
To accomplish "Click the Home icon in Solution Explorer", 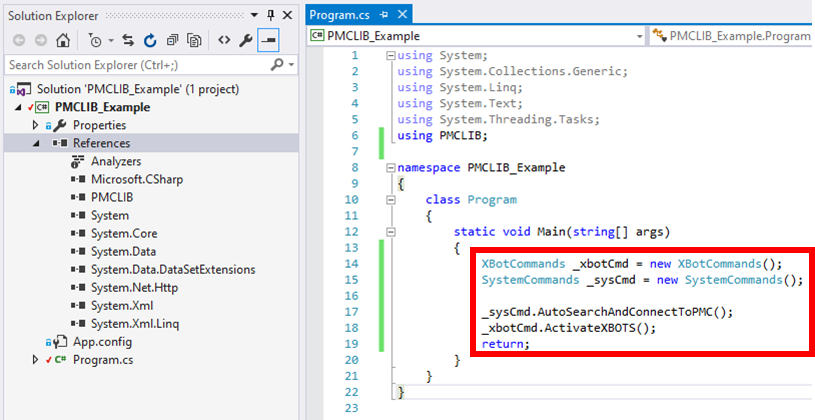I will [63, 41].
